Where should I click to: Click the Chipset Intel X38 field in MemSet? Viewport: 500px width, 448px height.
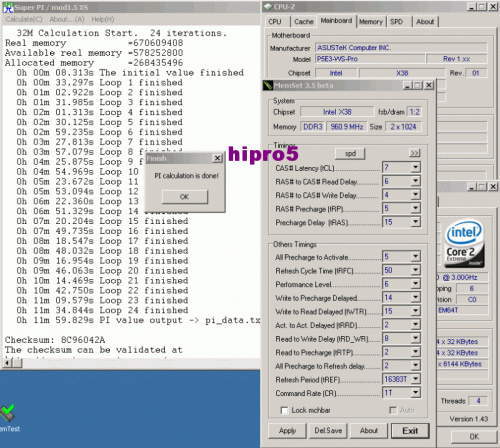point(337,112)
